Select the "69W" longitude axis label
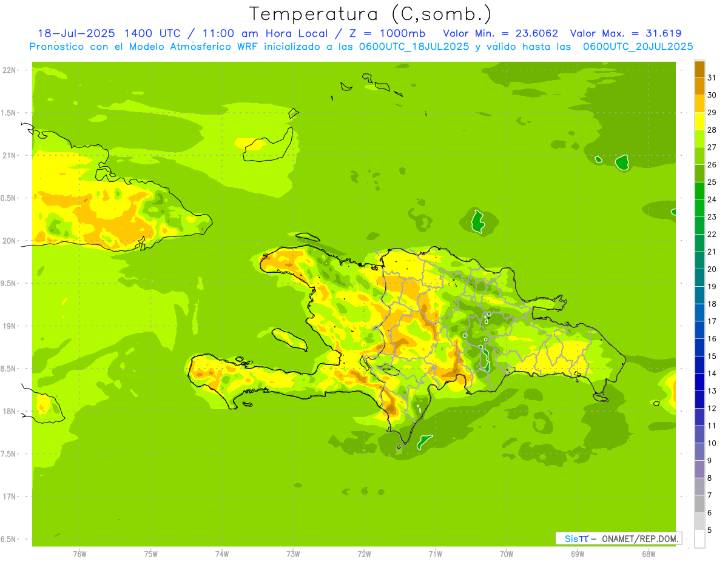Screen dimensions: 728x562 (578, 554)
